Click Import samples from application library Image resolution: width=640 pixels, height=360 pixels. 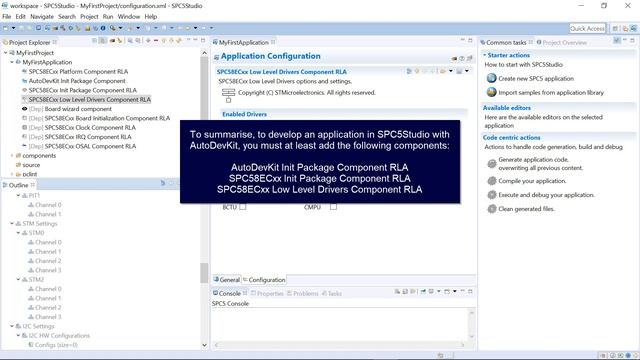click(551, 93)
